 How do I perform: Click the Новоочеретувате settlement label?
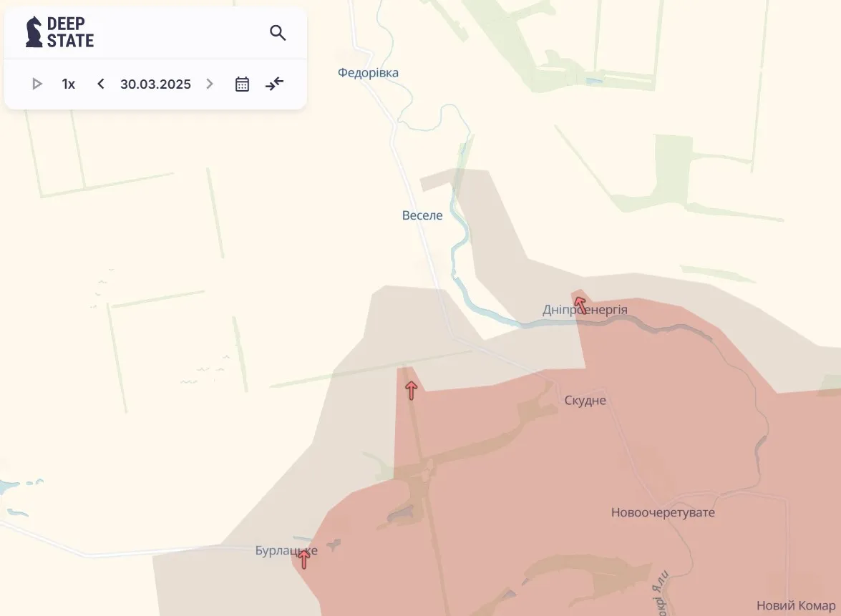(663, 512)
